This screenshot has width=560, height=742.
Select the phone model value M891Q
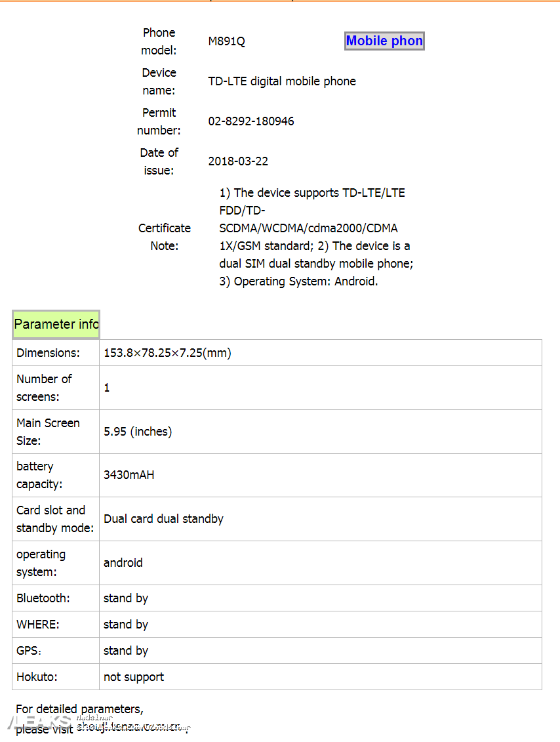(x=226, y=41)
